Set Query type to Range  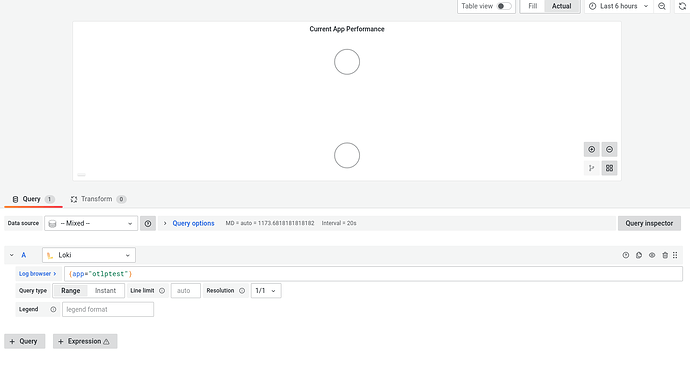tap(70, 291)
